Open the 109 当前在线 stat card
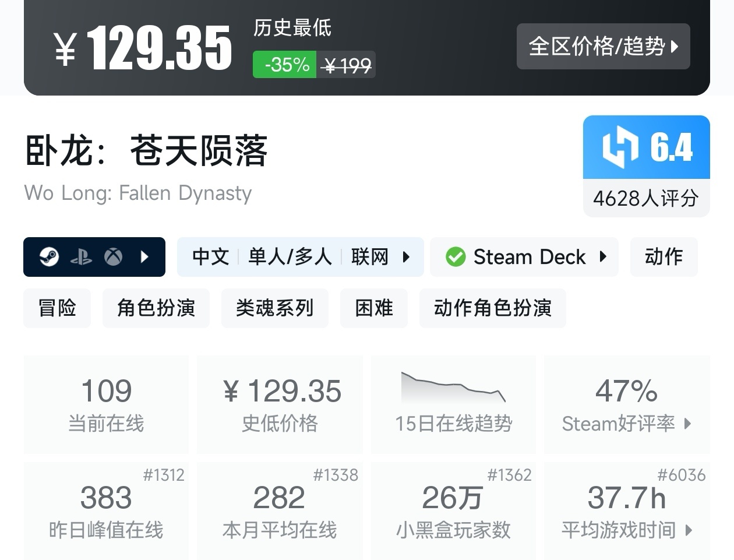Viewport: 734px width, 560px height. (106, 404)
